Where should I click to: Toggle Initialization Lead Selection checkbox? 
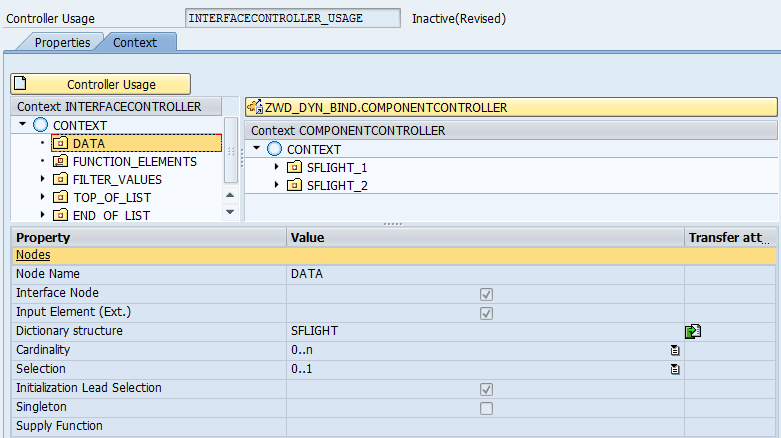486,389
